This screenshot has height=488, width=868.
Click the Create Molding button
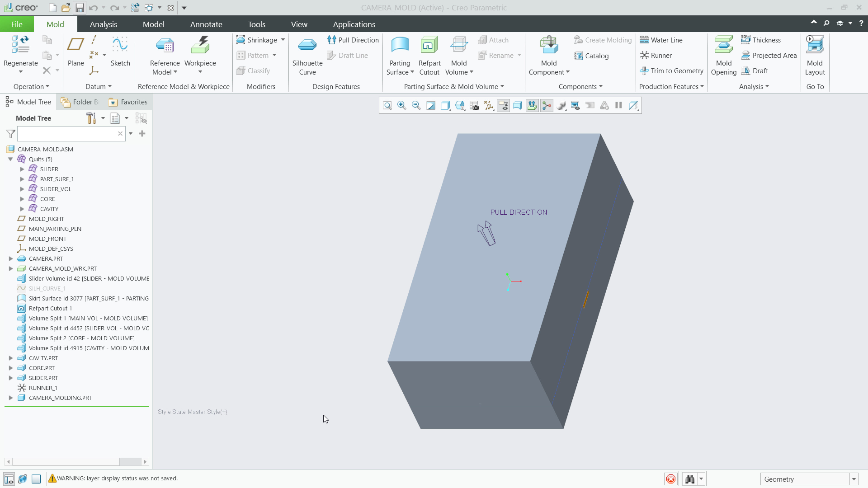(603, 40)
